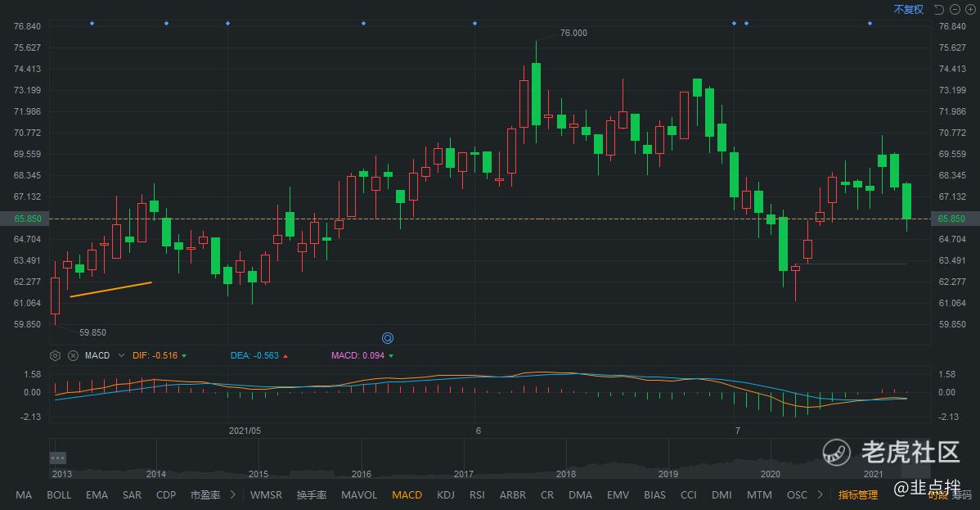The height and width of the screenshot is (510, 980).
Task: Select the EMA indicator
Action: [x=97, y=495]
